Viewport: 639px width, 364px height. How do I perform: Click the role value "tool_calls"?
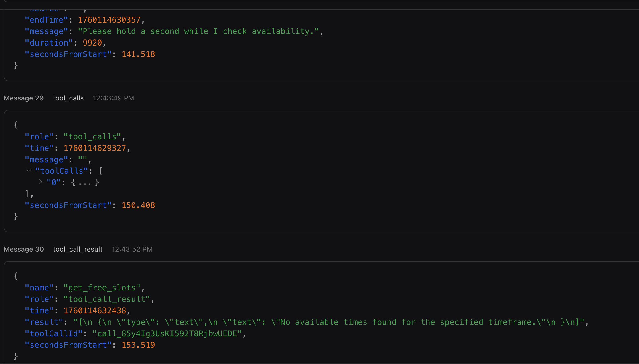[92, 137]
